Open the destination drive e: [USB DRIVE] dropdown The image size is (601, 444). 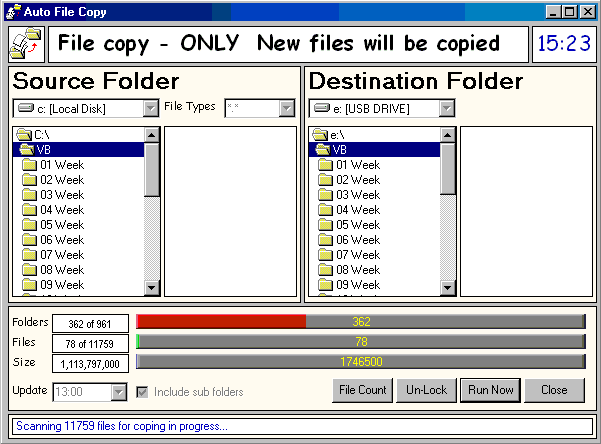pyautogui.click(x=446, y=108)
